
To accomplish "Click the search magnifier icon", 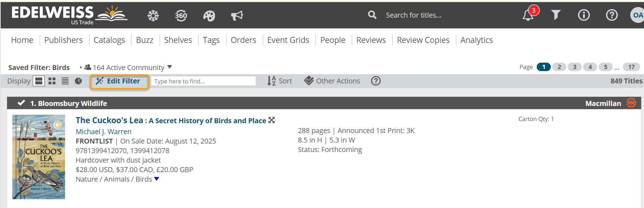I will click(372, 15).
